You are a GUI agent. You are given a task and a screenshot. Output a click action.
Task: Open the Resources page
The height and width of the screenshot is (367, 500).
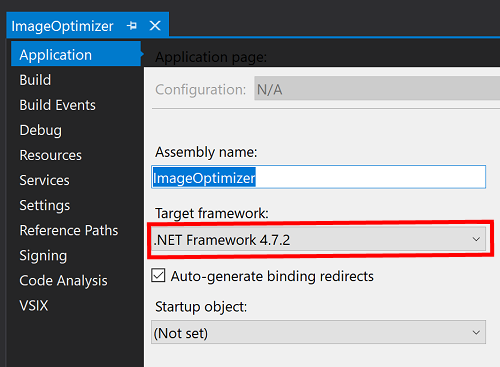(51, 155)
